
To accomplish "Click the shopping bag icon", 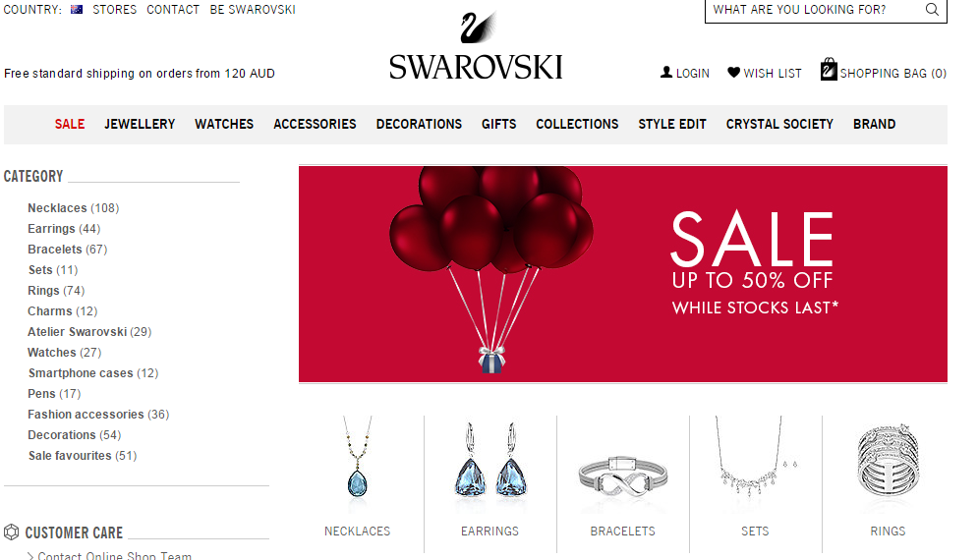I will click(x=829, y=69).
